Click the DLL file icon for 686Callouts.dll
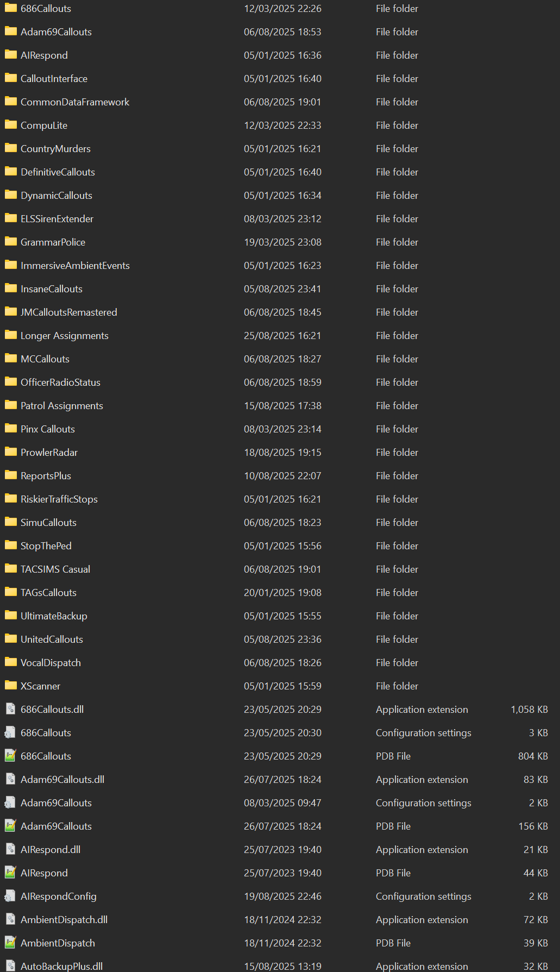560x972 pixels. (10, 709)
